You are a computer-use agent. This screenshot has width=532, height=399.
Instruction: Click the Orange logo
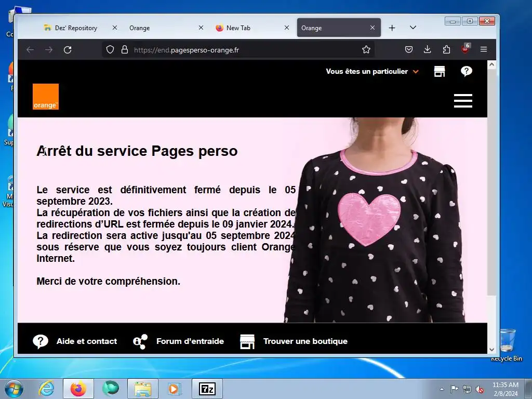point(46,97)
